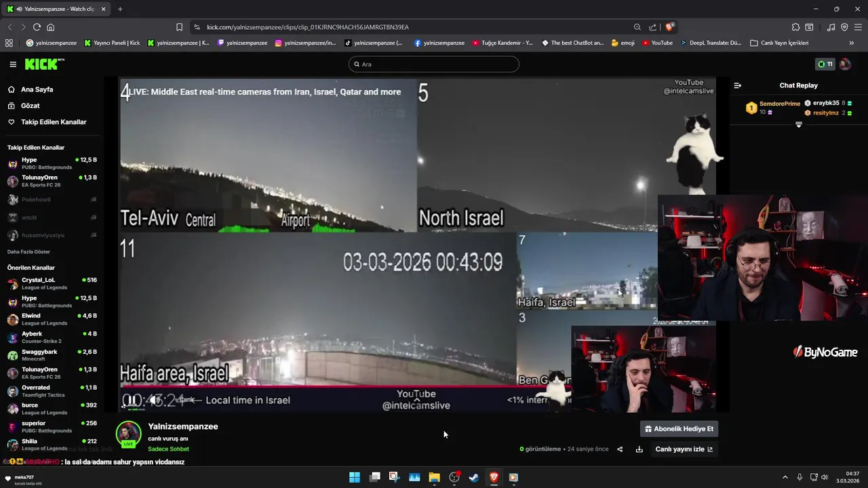Open Tuğçe Kandemir YouTube bookmark
The image size is (868, 488).
pos(502,43)
